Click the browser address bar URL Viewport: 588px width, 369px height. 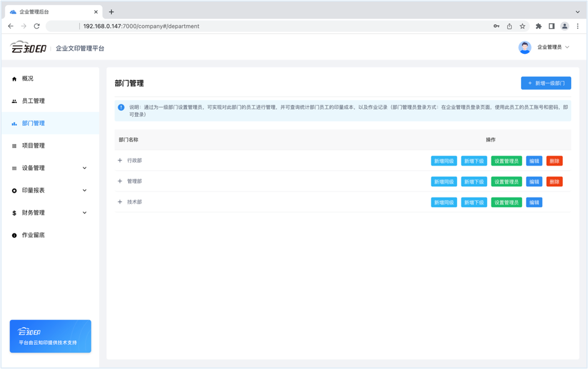pyautogui.click(x=141, y=26)
